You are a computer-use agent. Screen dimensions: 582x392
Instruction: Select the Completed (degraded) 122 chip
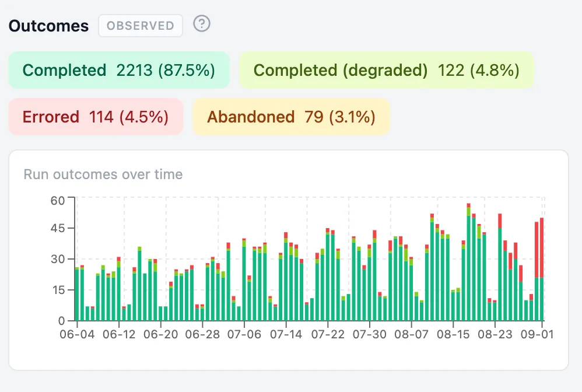387,70
